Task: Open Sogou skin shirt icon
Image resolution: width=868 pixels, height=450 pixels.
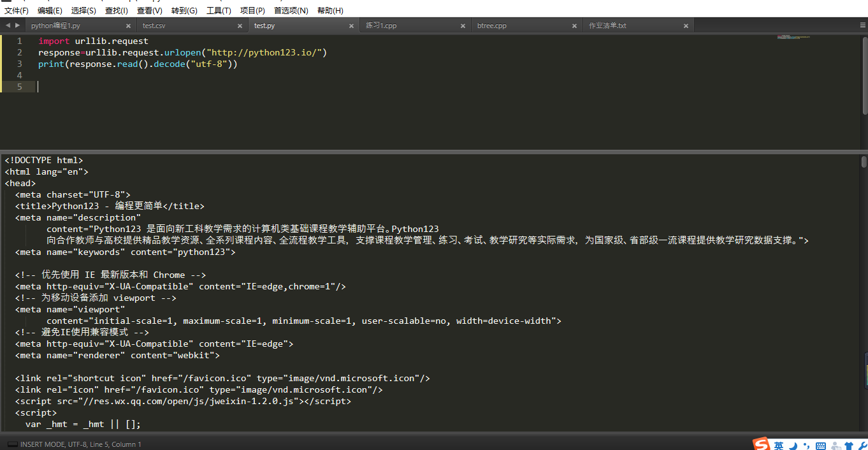Action: [x=848, y=445]
